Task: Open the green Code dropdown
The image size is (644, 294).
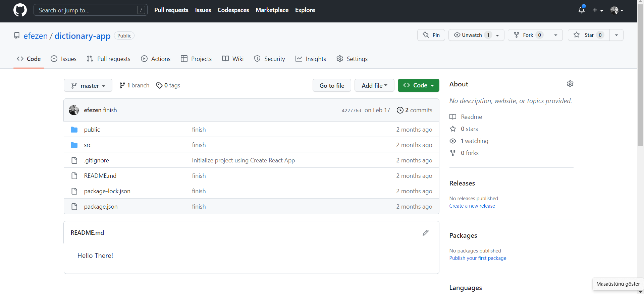Action: [x=418, y=85]
